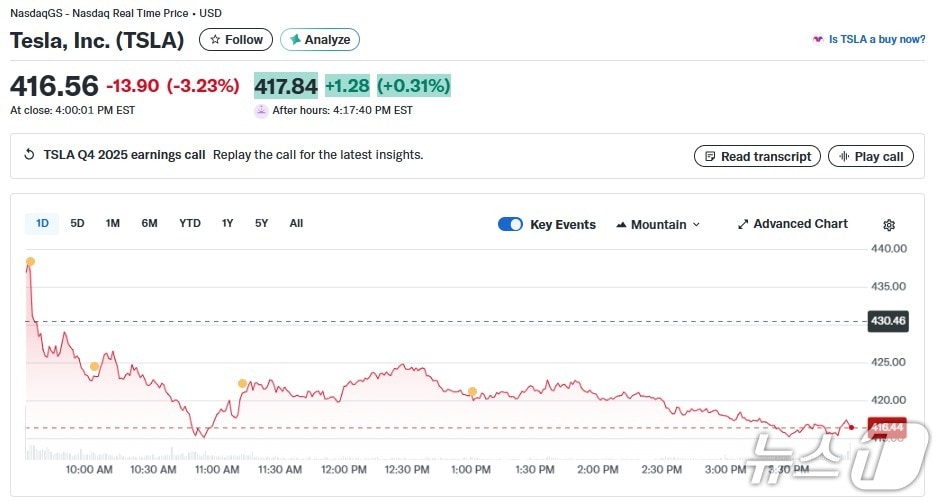The height and width of the screenshot is (504, 943).
Task: Select the YTD chart range
Action: pos(190,224)
